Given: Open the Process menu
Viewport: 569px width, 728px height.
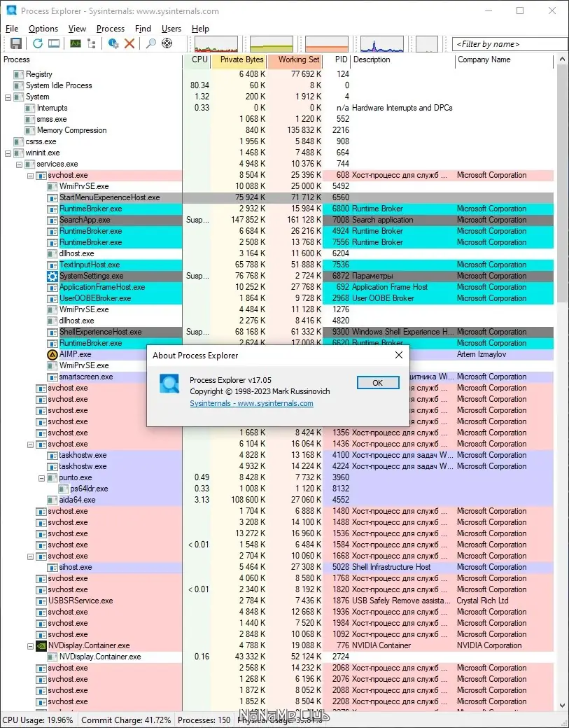Looking at the screenshot, I should (111, 29).
